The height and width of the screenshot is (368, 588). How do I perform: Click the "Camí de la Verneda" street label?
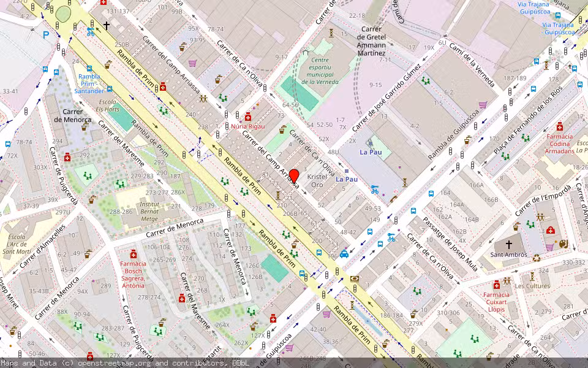473,64
